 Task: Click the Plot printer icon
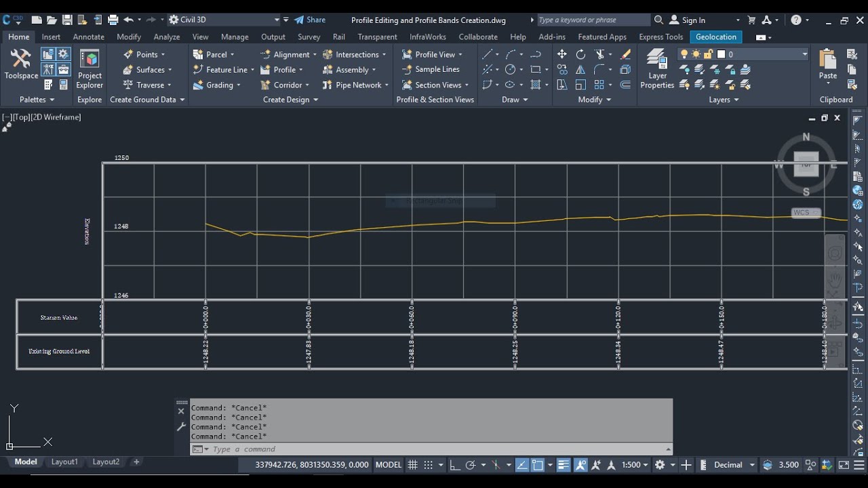[113, 20]
